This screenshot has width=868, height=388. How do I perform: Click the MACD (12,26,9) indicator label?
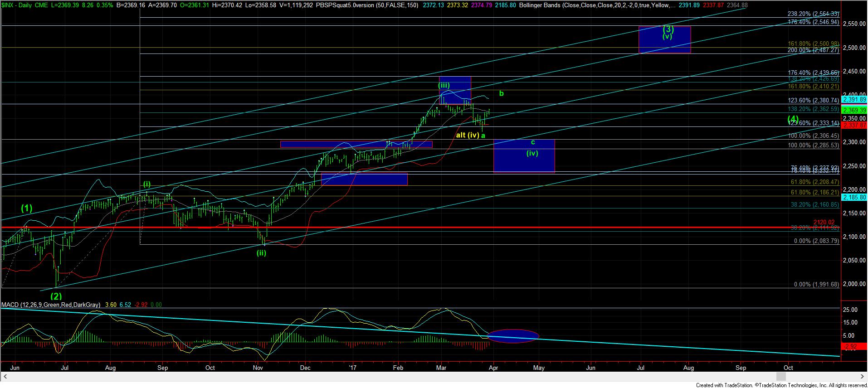point(51,305)
